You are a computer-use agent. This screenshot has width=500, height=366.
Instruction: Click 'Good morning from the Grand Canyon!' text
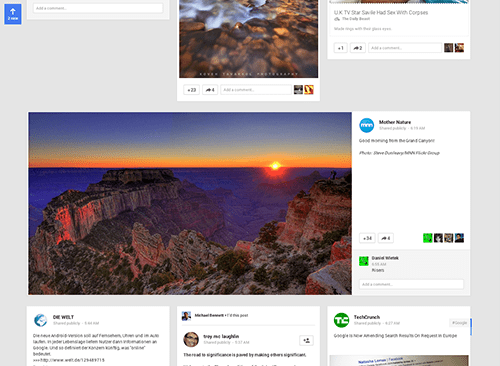click(397, 141)
